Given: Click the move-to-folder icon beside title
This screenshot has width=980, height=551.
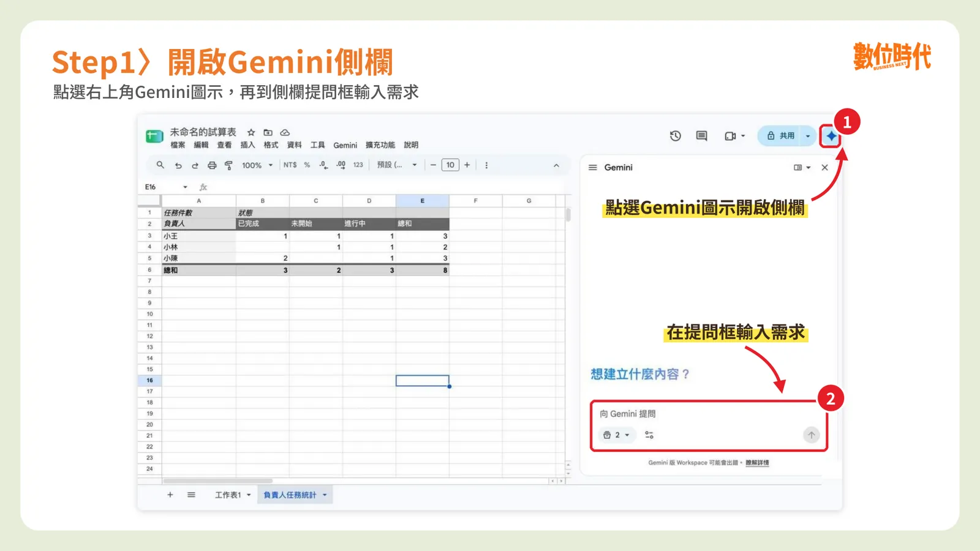Looking at the screenshot, I should click(268, 132).
